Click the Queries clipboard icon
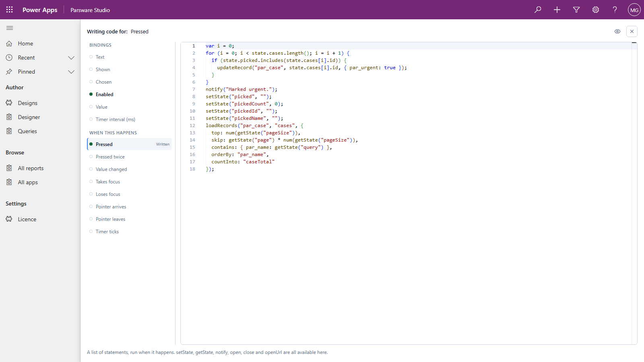644x362 pixels. pos(9,131)
